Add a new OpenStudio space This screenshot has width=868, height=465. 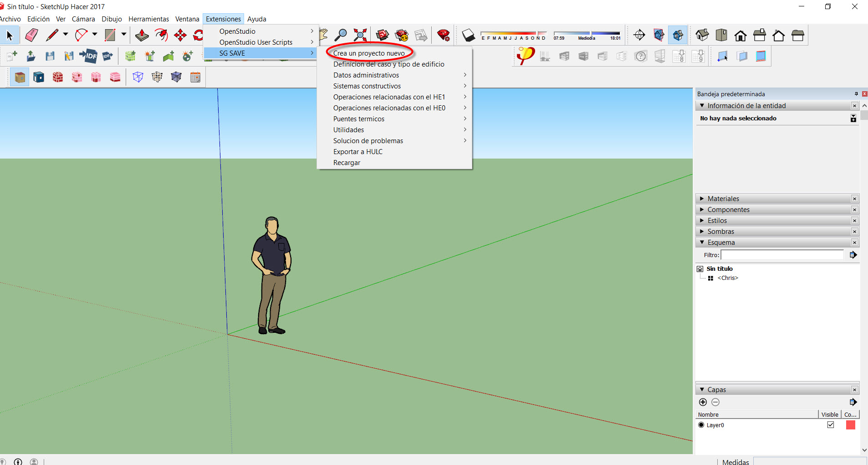click(x=131, y=56)
